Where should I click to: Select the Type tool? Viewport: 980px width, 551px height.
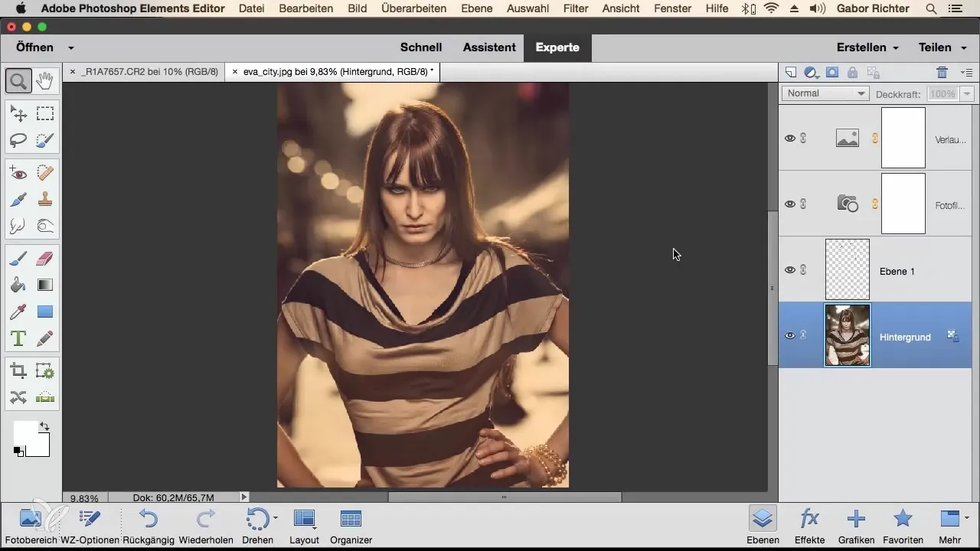[x=18, y=338]
